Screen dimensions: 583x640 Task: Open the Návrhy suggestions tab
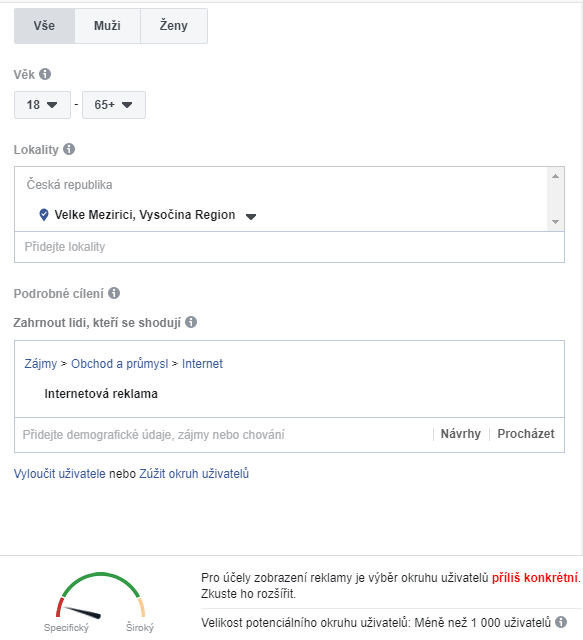pos(461,433)
